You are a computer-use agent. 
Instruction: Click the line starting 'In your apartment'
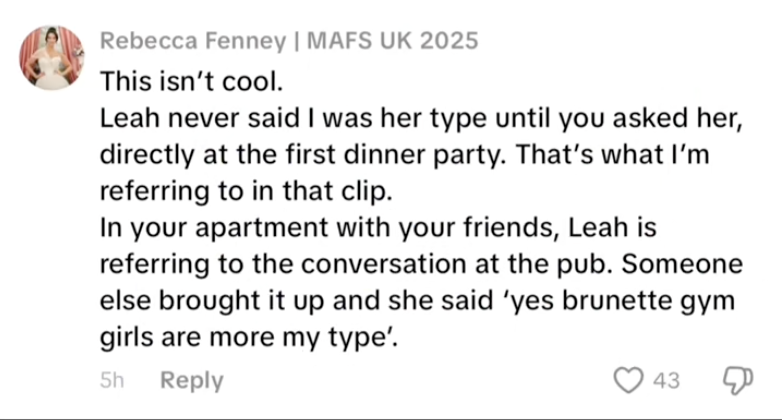[x=378, y=229]
